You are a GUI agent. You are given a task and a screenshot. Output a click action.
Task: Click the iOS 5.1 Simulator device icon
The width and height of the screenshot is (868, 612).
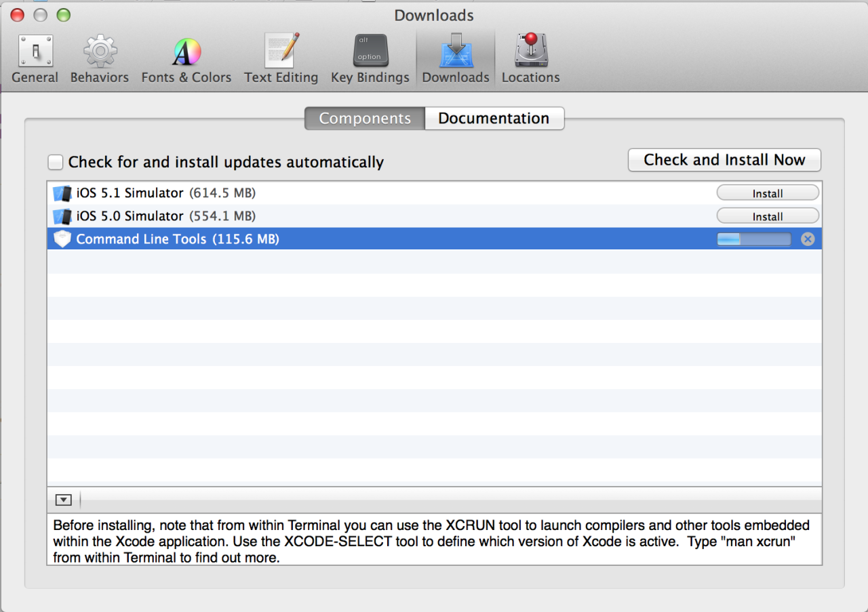click(62, 194)
